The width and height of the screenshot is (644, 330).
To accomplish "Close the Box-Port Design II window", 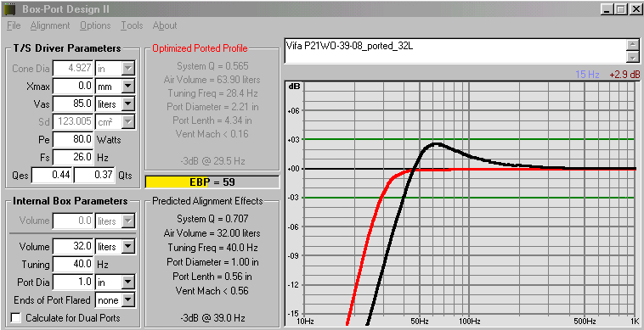I will click(x=636, y=9).
